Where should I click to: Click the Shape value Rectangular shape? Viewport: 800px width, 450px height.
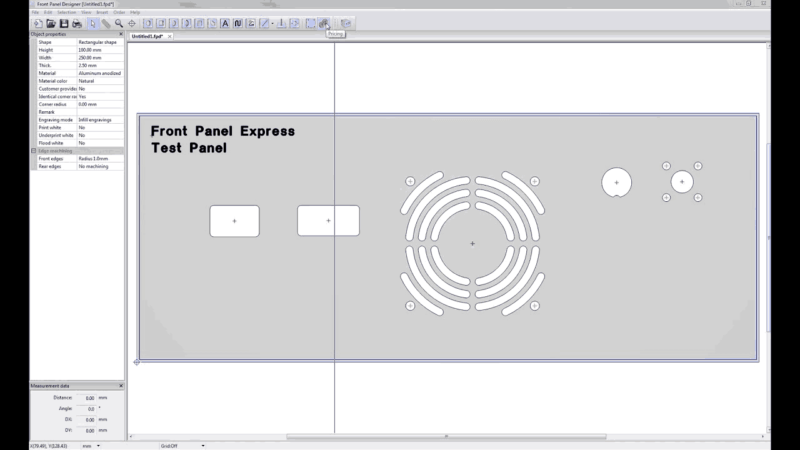coord(100,42)
